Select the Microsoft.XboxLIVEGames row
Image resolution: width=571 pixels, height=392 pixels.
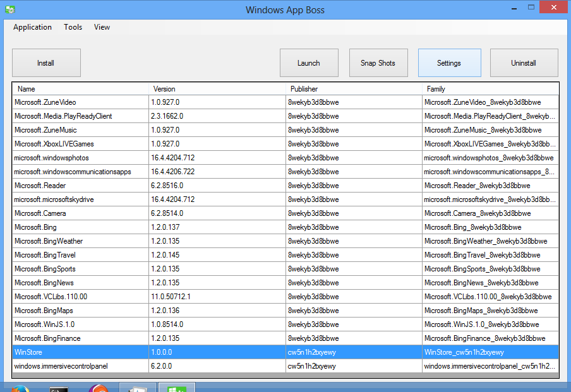click(285, 144)
